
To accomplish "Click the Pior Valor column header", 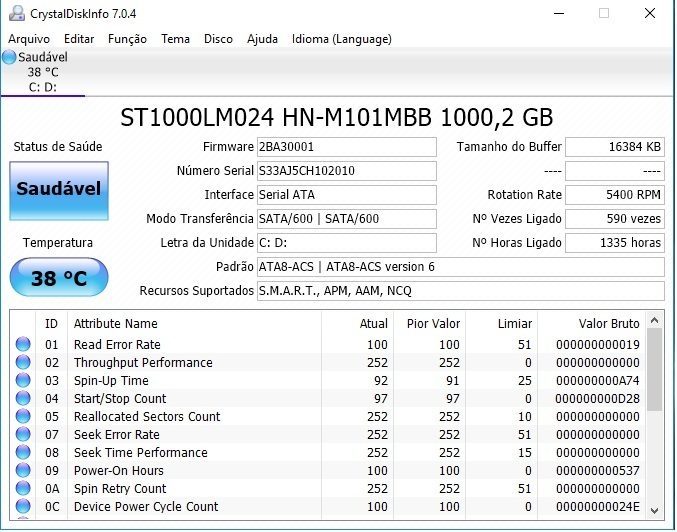I will (430, 323).
